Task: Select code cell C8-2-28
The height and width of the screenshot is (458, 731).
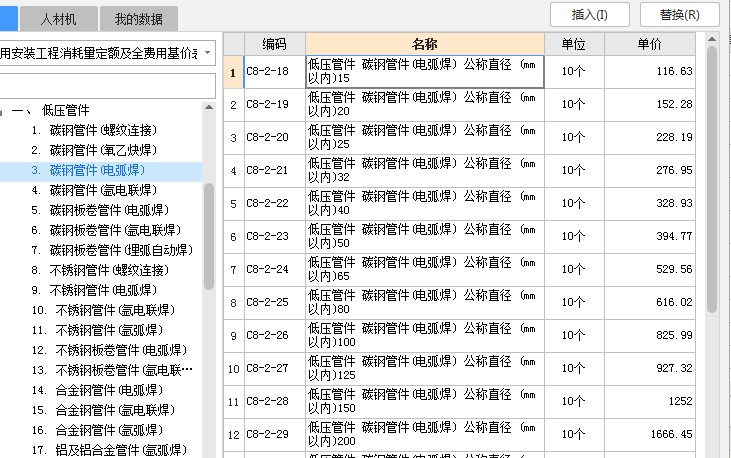Action: [275, 402]
